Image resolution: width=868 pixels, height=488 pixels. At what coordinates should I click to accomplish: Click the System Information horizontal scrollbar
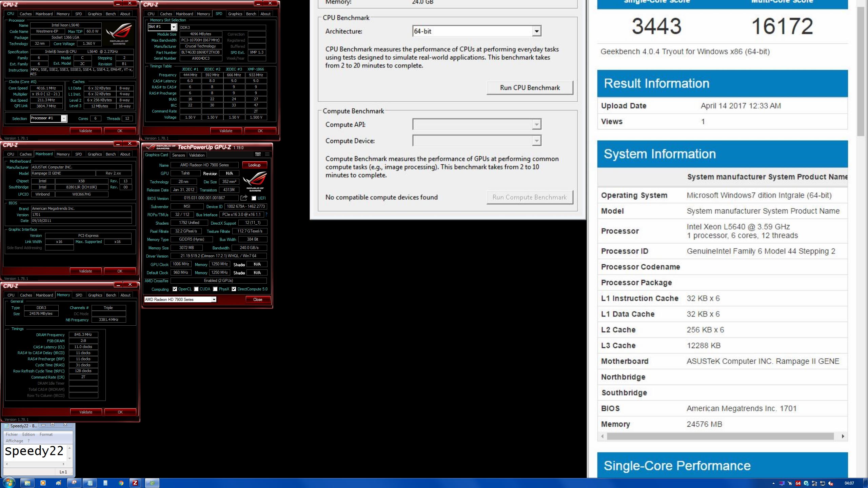(720, 436)
